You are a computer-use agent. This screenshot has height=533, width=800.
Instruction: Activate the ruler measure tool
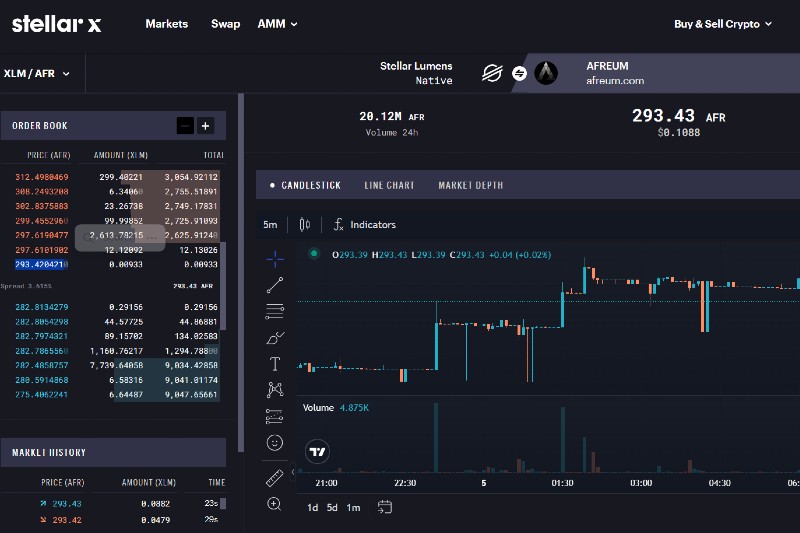275,479
